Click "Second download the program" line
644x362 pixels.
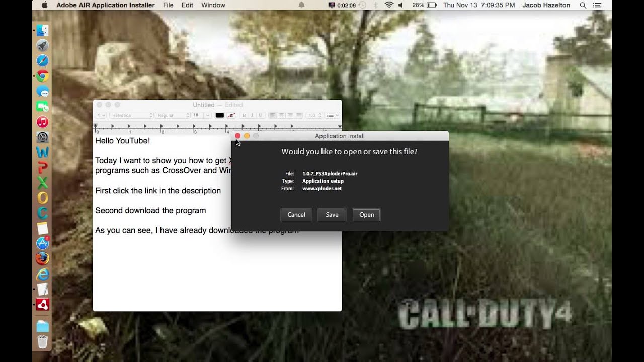150,211
